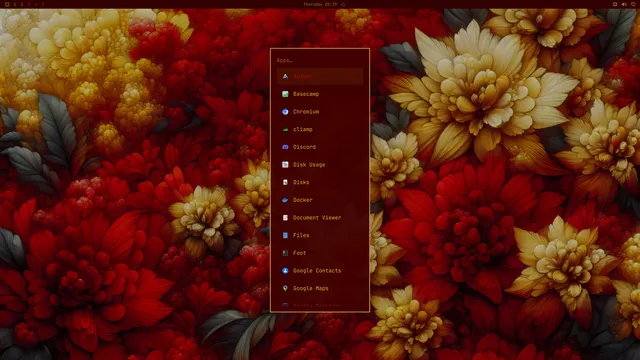Click the Discord app icon
The image size is (640, 360).
coord(285,147)
